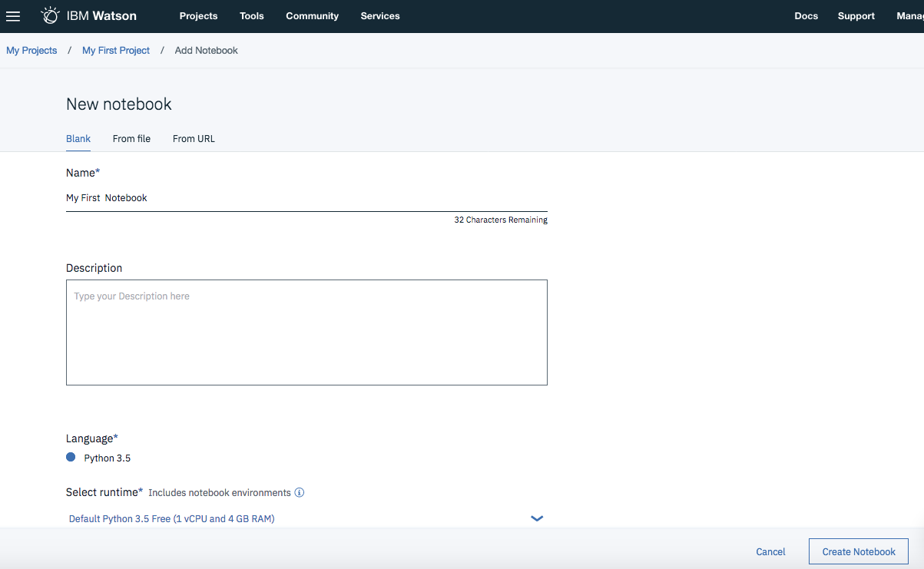Viewport: 924px width, 569px height.
Task: Open the Community menu
Action: point(312,15)
